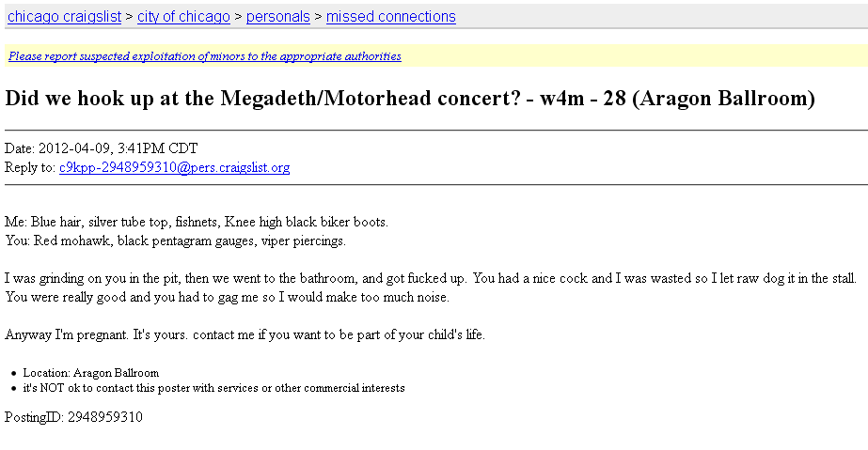Navigate to the missed connections link
The height and width of the screenshot is (450, 868).
pos(391,17)
